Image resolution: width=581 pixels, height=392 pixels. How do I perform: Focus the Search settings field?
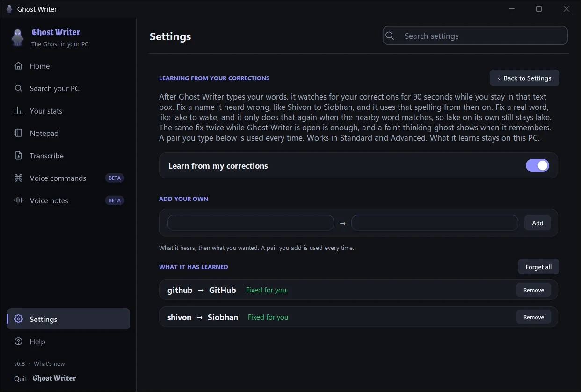coord(475,36)
